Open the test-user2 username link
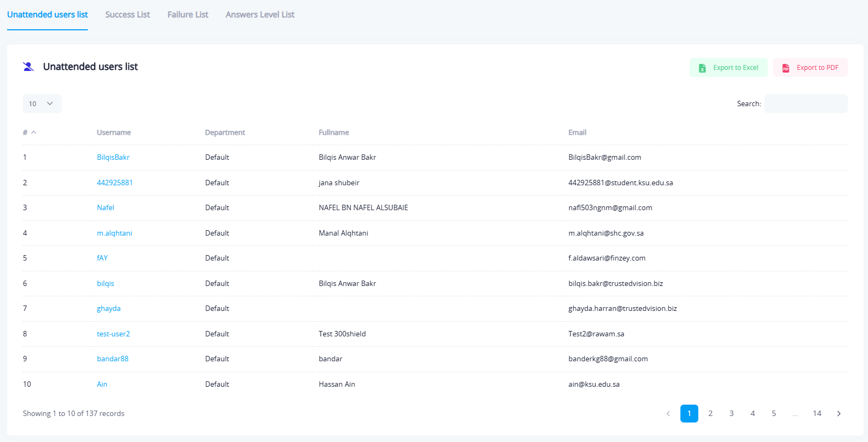This screenshot has height=442, width=868. pyautogui.click(x=113, y=334)
